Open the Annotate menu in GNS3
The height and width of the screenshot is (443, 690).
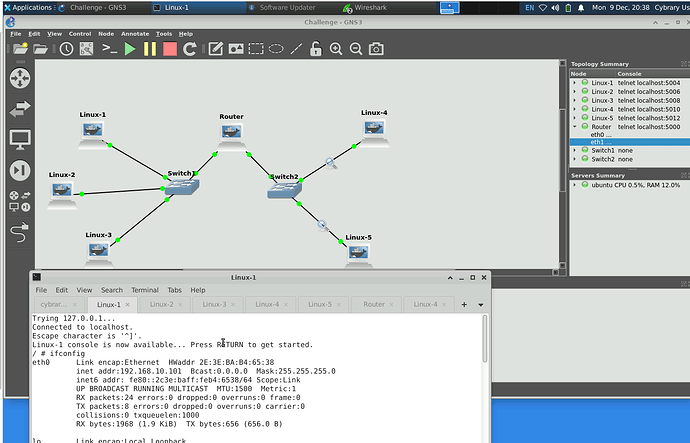pos(133,34)
